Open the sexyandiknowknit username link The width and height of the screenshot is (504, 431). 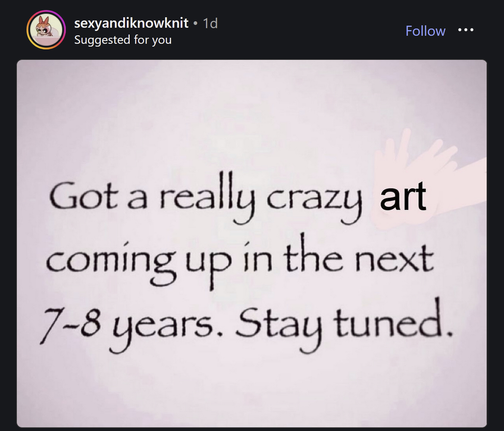131,23
